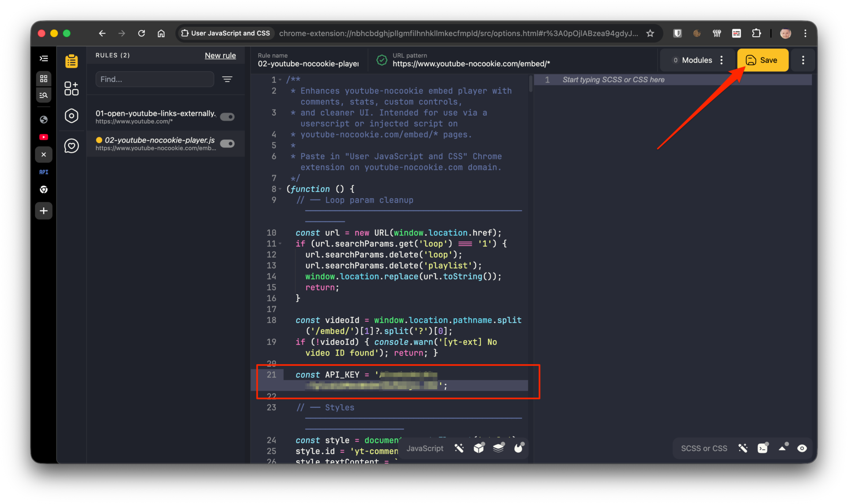Go back to the previous page
The image size is (848, 504).
click(102, 33)
